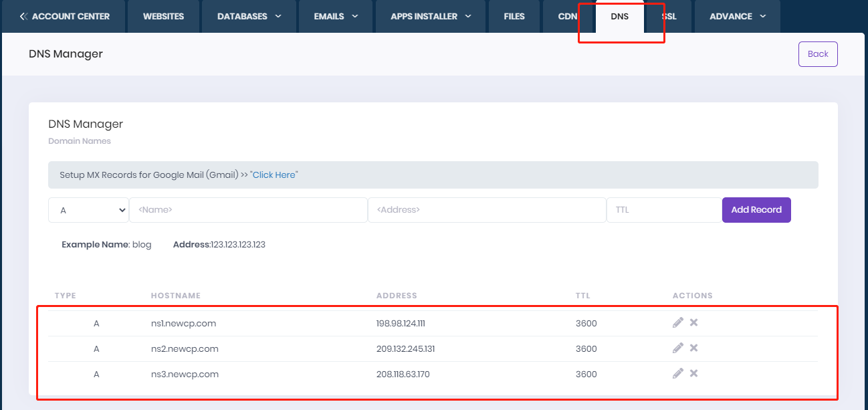Viewport: 868px width, 410px height.
Task: Edit the ns2.newcp.com A record
Action: [x=677, y=348]
